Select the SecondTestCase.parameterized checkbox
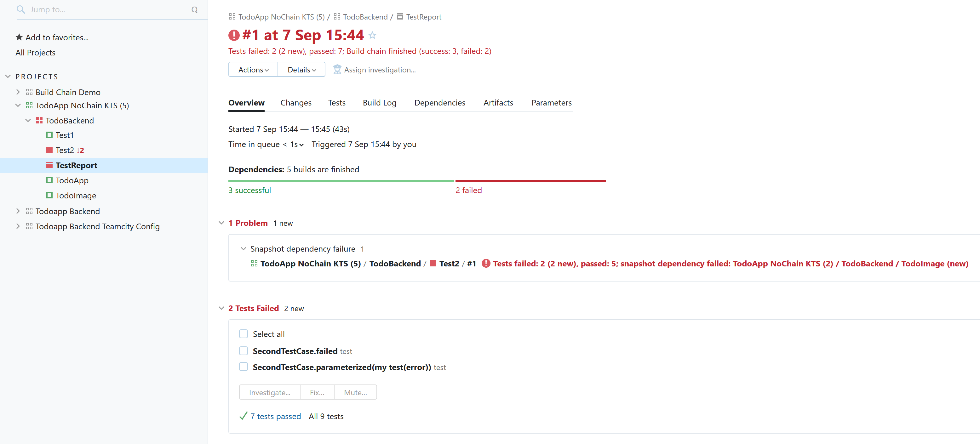This screenshot has width=980, height=444. tap(244, 367)
